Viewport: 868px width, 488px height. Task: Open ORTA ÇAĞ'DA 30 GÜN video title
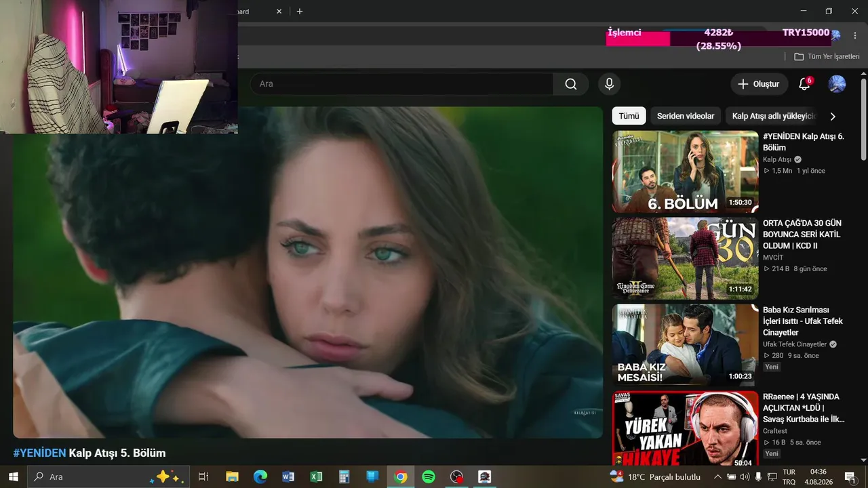click(802, 235)
